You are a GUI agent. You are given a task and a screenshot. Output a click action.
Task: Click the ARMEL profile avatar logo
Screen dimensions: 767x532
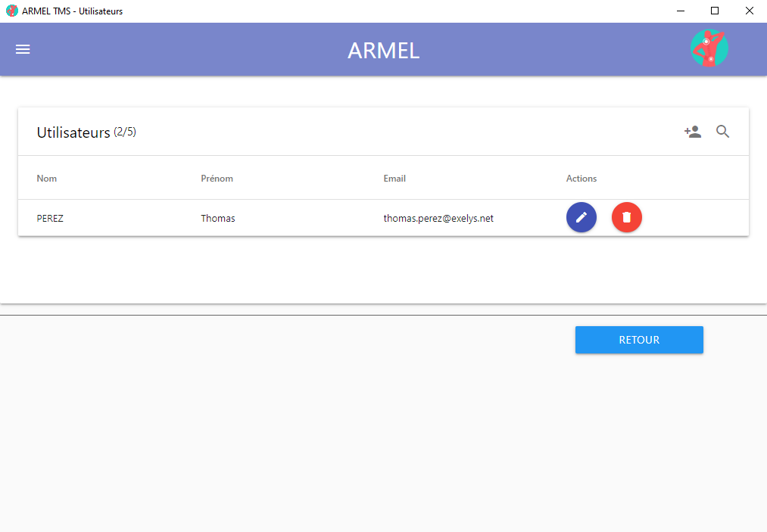pyautogui.click(x=709, y=48)
